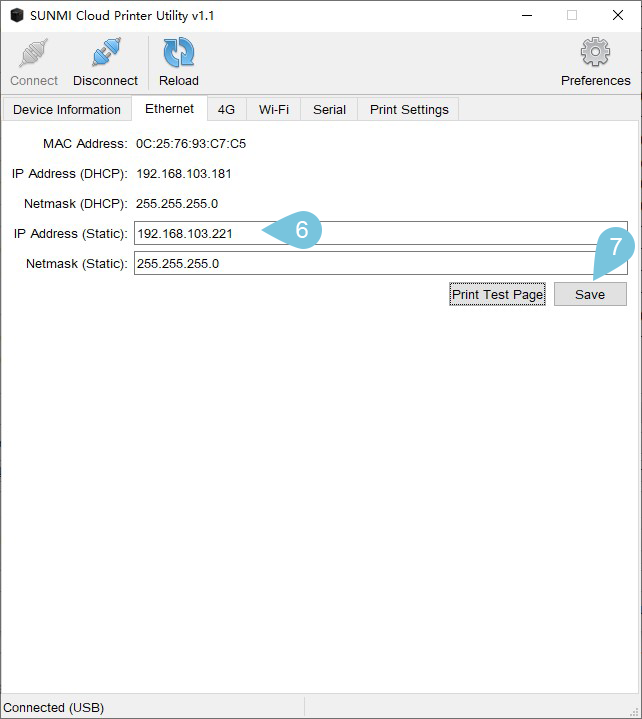The height and width of the screenshot is (719, 642).
Task: Maximize the Printer Utility window
Action: [572, 16]
